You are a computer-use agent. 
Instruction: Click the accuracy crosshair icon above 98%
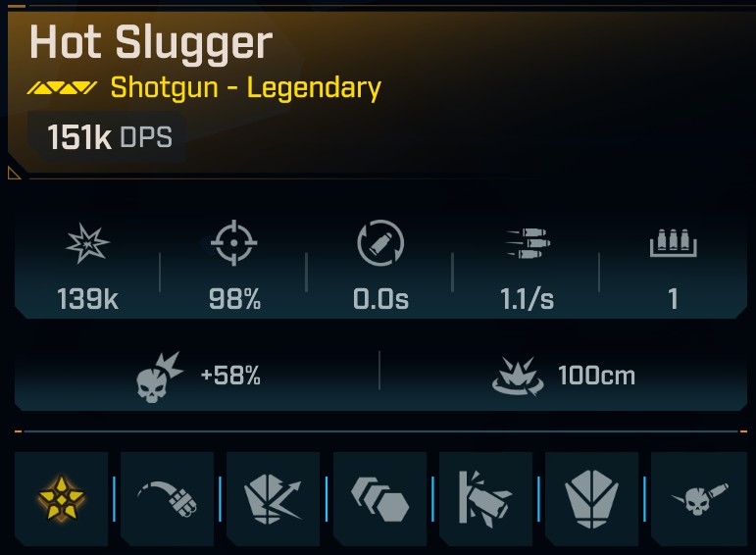(x=233, y=242)
